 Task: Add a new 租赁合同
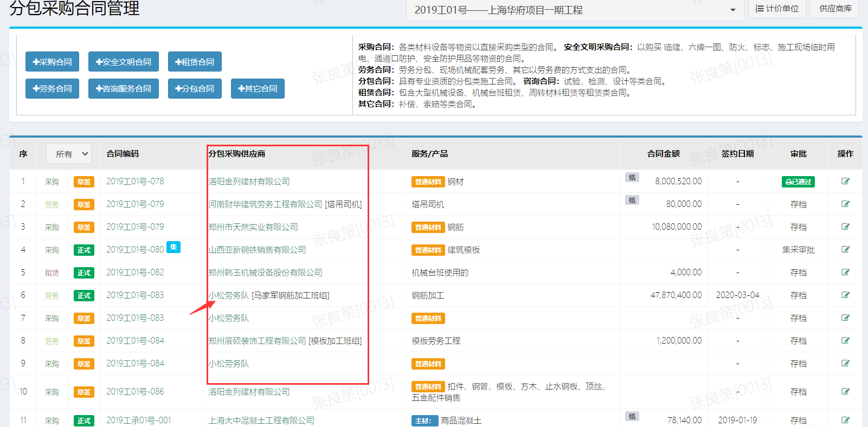(x=195, y=62)
